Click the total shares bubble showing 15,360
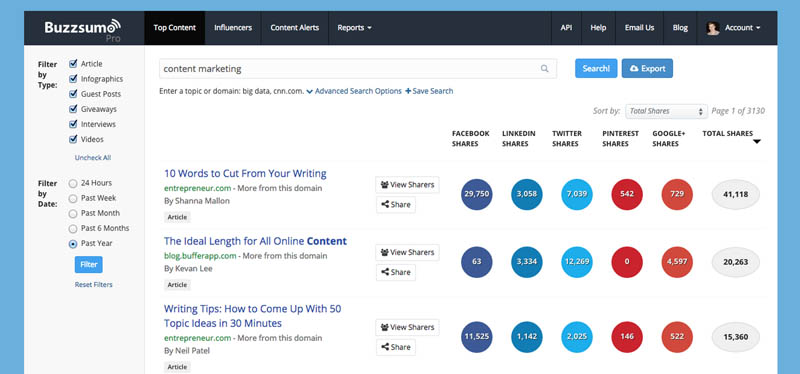 pos(736,337)
